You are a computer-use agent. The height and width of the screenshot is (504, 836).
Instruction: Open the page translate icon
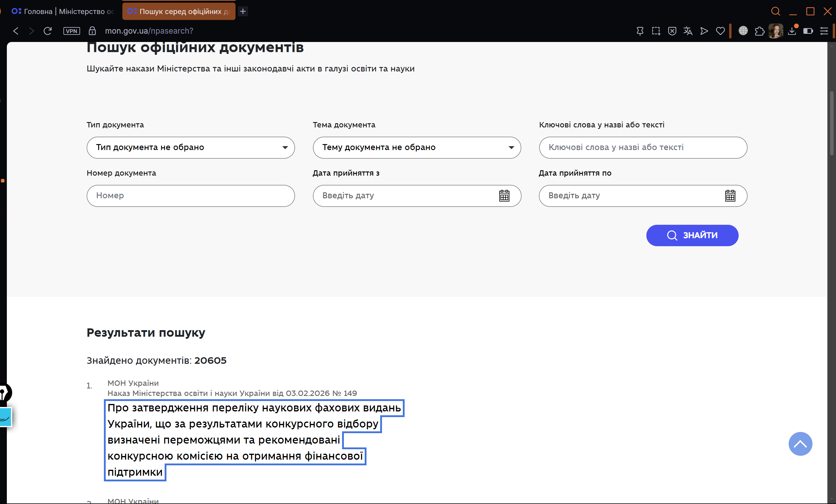coord(688,31)
